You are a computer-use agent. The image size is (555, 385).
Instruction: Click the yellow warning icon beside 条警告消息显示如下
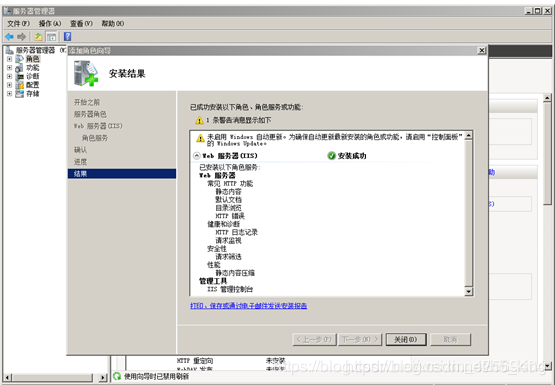199,120
